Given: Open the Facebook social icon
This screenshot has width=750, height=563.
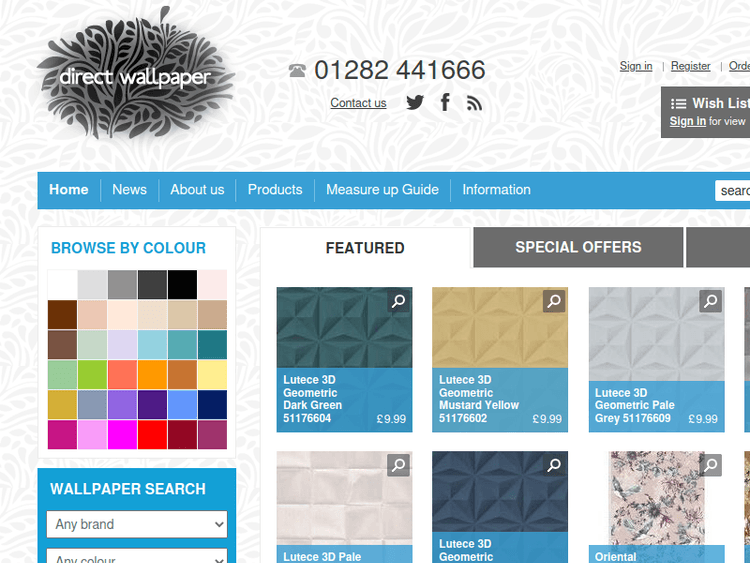Looking at the screenshot, I should (445, 102).
